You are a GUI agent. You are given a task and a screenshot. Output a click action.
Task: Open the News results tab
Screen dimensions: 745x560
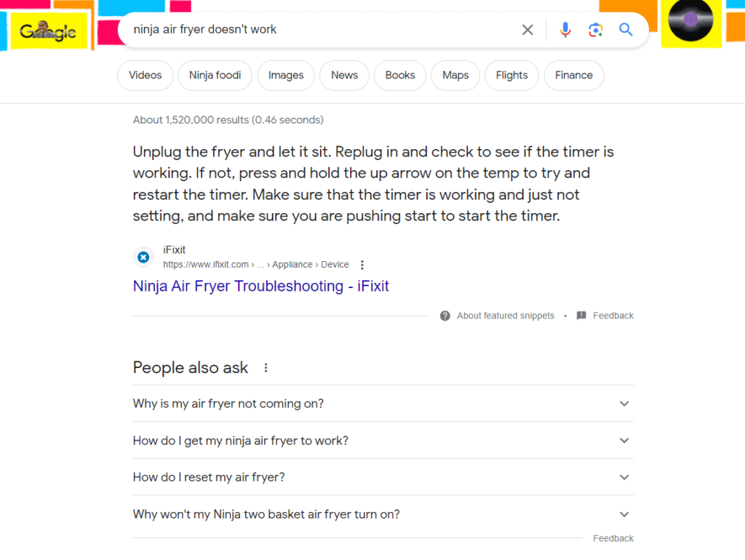click(343, 75)
